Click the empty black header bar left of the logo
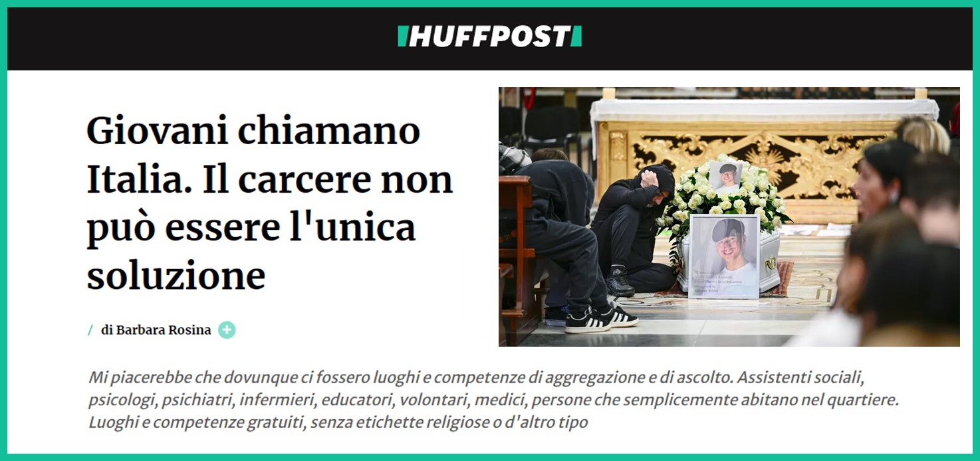The image size is (980, 461). [x=199, y=39]
